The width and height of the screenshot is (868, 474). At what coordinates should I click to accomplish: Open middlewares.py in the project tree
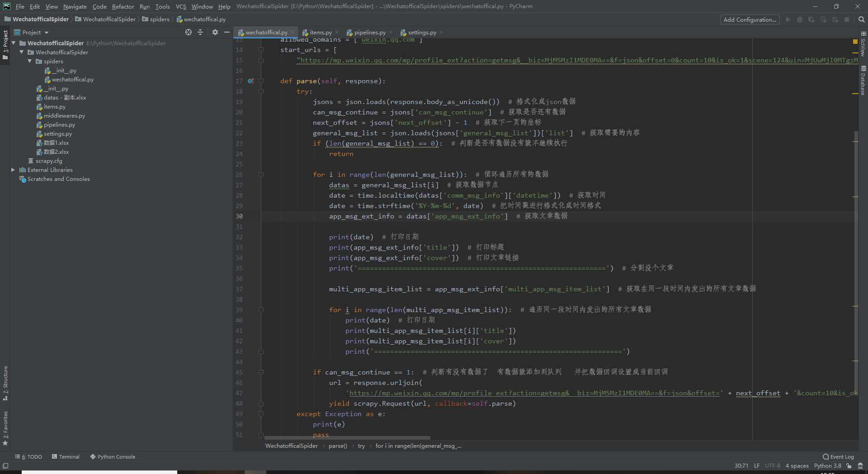tap(64, 116)
